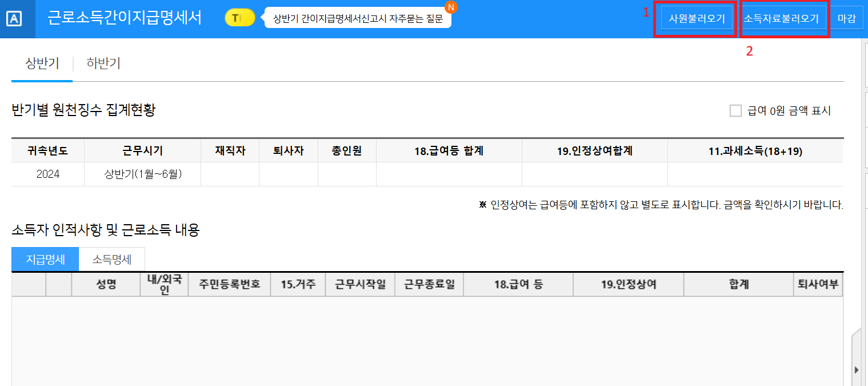Click the 15.거주 grid header
The image size is (868, 386).
(x=299, y=284)
